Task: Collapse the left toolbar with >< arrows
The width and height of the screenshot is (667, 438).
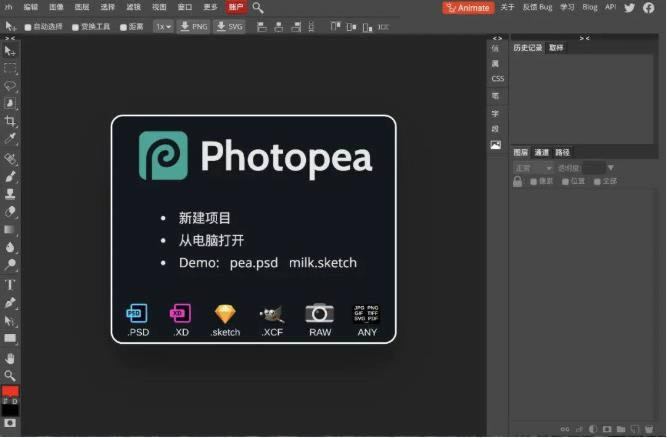Action: tap(10, 38)
